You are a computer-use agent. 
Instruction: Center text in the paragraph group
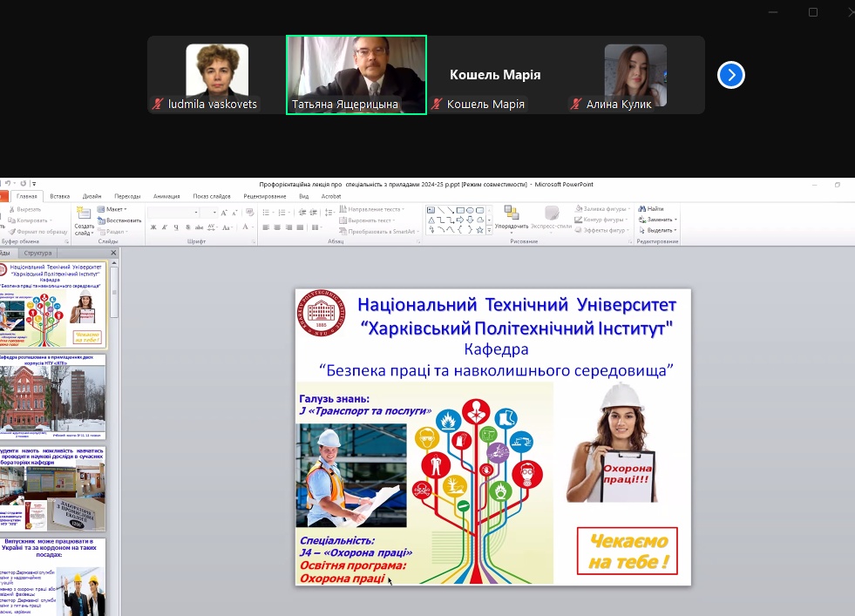point(277,227)
